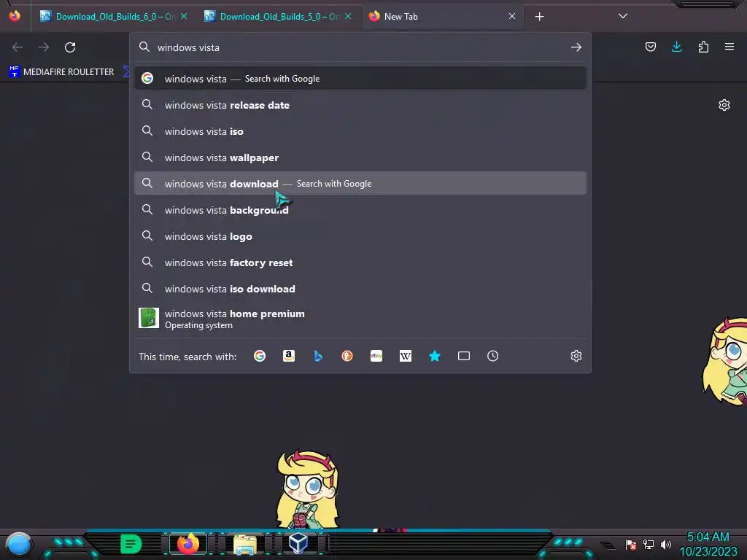Screen dimensions: 747x560
Task: Open the green notes app on taskbar
Action: click(x=131, y=544)
